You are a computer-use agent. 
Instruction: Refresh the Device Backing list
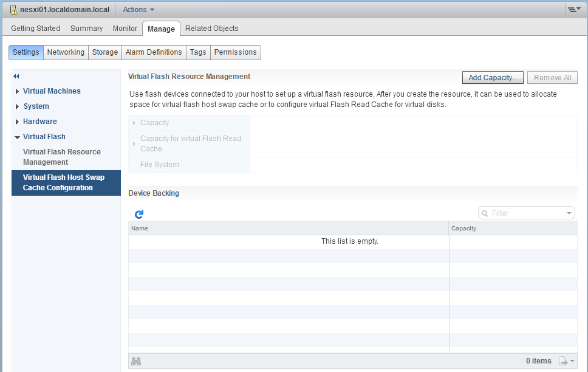pos(139,214)
